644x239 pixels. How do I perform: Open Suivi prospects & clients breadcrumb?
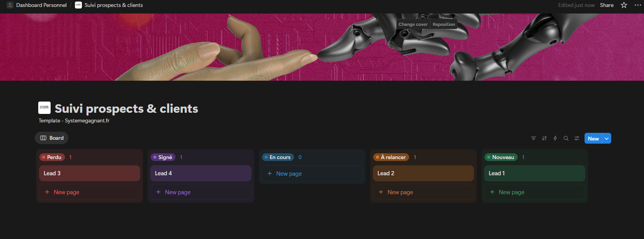[114, 5]
